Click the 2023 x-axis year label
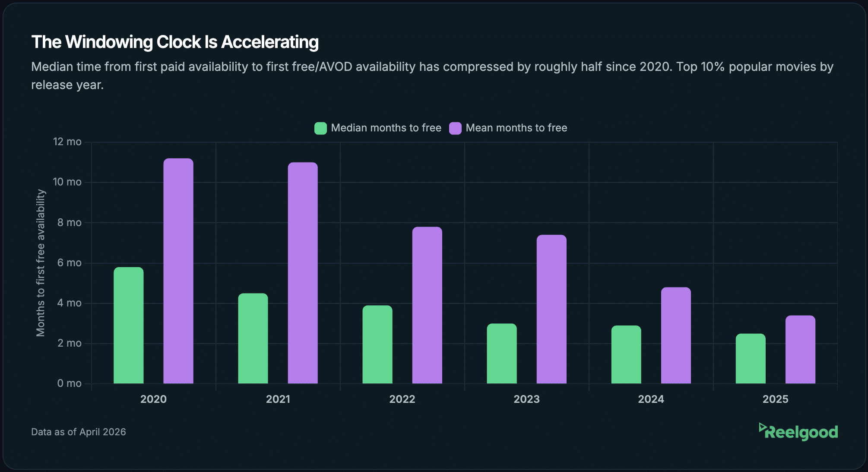Viewport: 868px width, 472px height. [526, 399]
